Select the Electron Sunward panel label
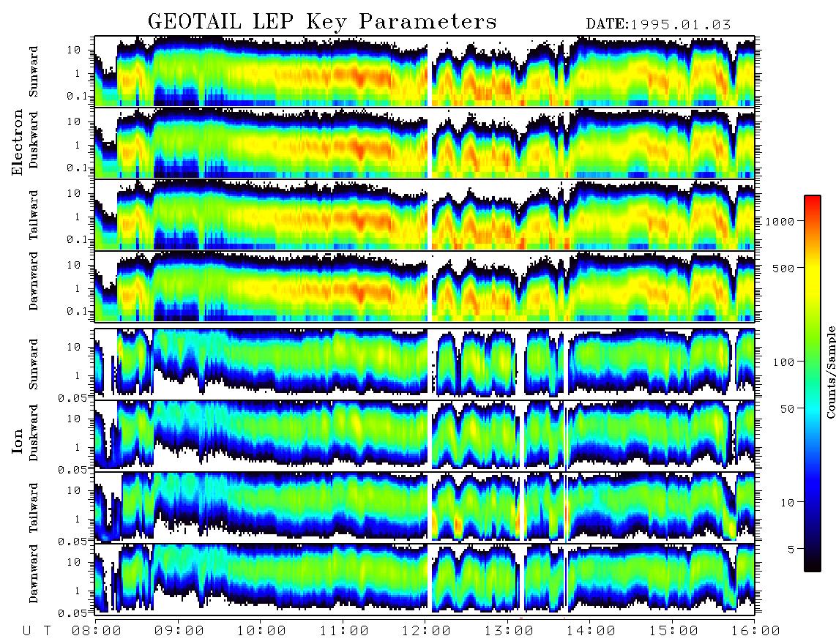Screen dimensions: 836x644 point(34,72)
